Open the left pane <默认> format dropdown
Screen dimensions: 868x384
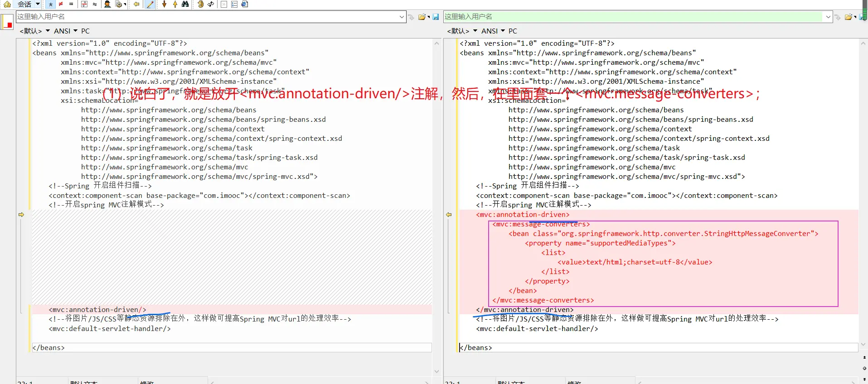[x=34, y=31]
